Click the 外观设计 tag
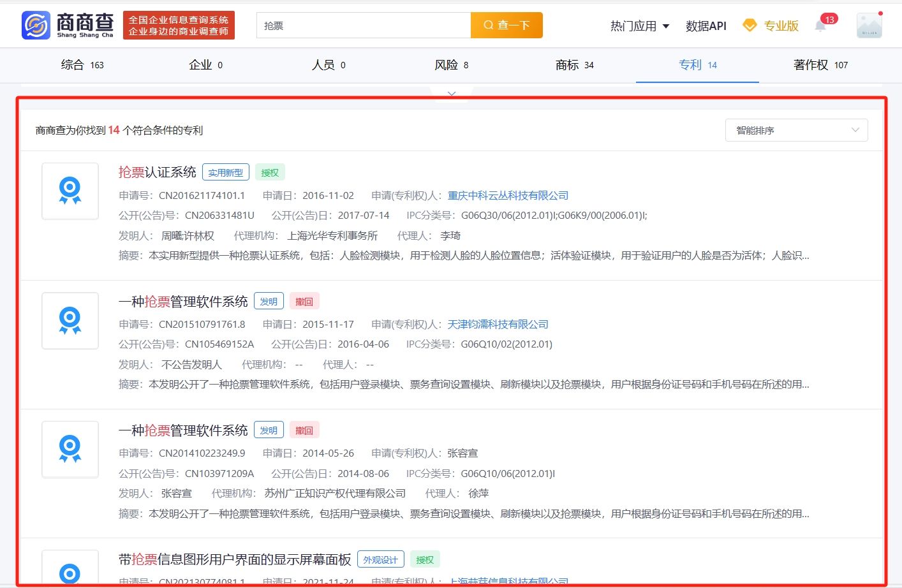Viewport: 902px width, 588px height. click(381, 560)
